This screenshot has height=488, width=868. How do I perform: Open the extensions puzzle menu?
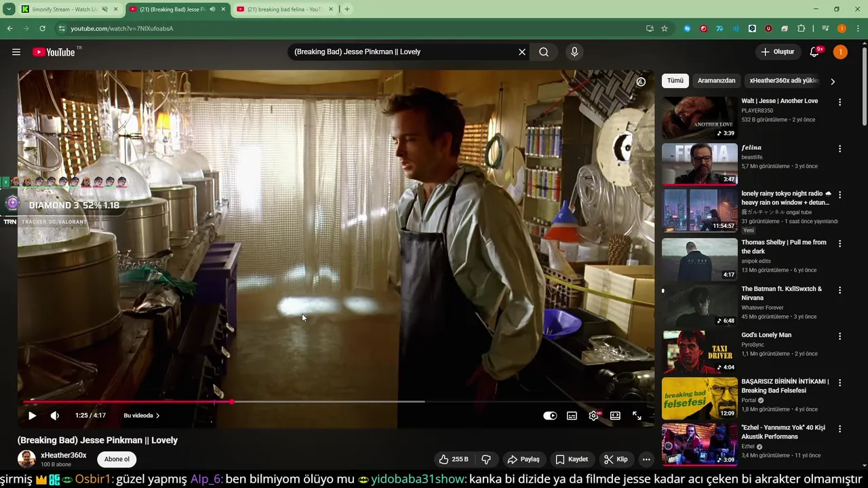[801, 28]
